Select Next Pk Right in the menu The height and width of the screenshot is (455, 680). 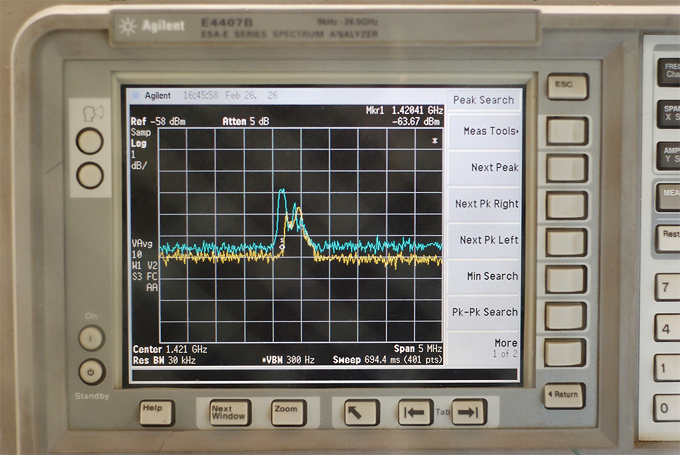pyautogui.click(x=486, y=204)
